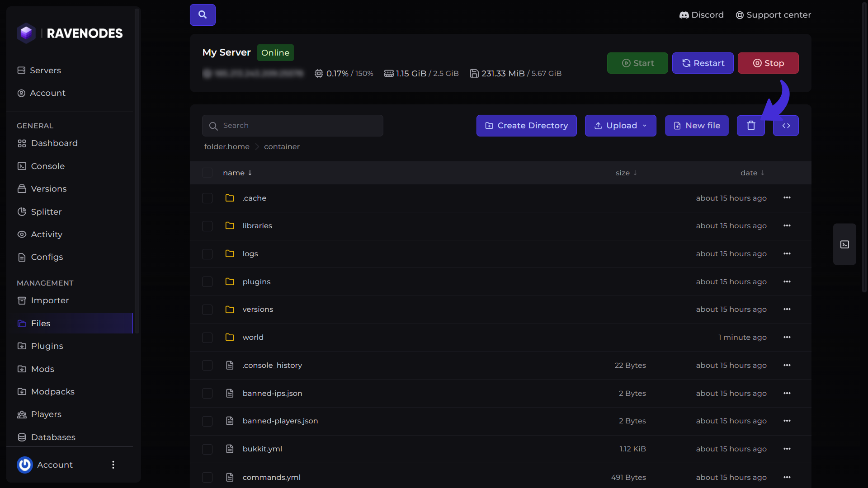Click the purple search icon button
Viewport: 868px width, 488px height.
(203, 15)
